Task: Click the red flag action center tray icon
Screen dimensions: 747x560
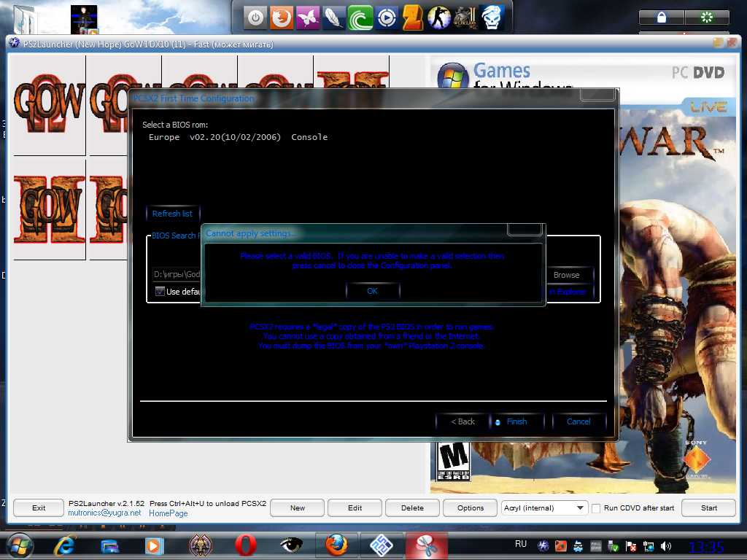Action: (x=631, y=546)
